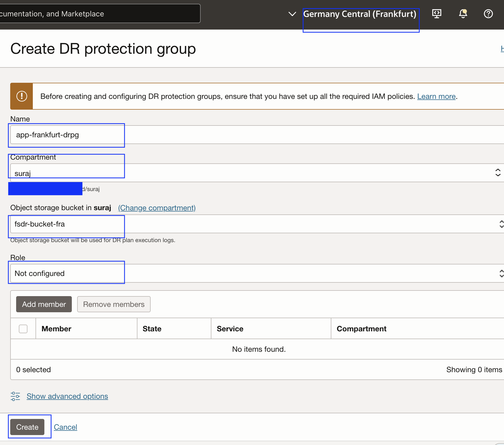
Task: Click the compartment path ending in /suraj
Action: click(91, 189)
